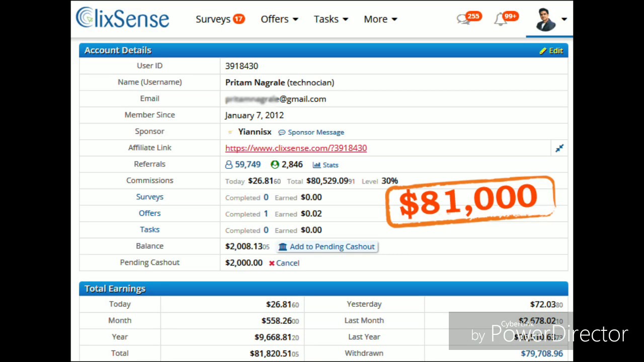The image size is (644, 362).
Task: Open the Sponsor Message link
Action: (x=311, y=132)
